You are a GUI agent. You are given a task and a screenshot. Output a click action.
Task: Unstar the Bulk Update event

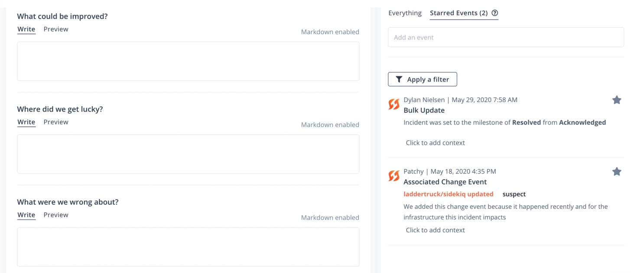[x=617, y=100]
